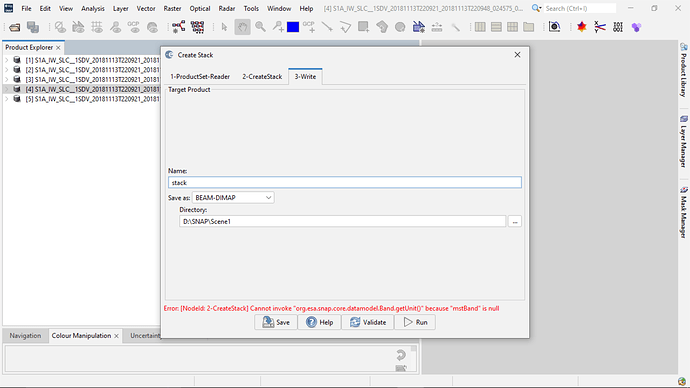
Task: Open the Mask Manager side panel
Action: point(683,212)
